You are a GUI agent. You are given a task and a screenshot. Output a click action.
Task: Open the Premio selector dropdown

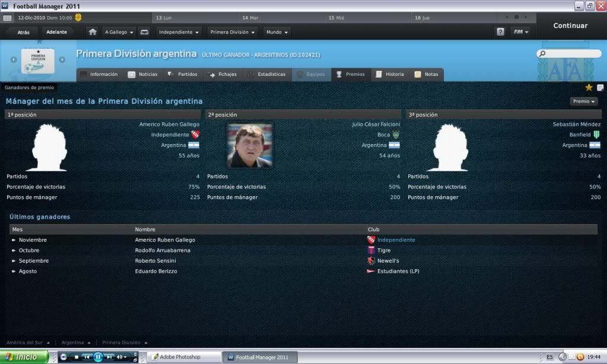[584, 101]
